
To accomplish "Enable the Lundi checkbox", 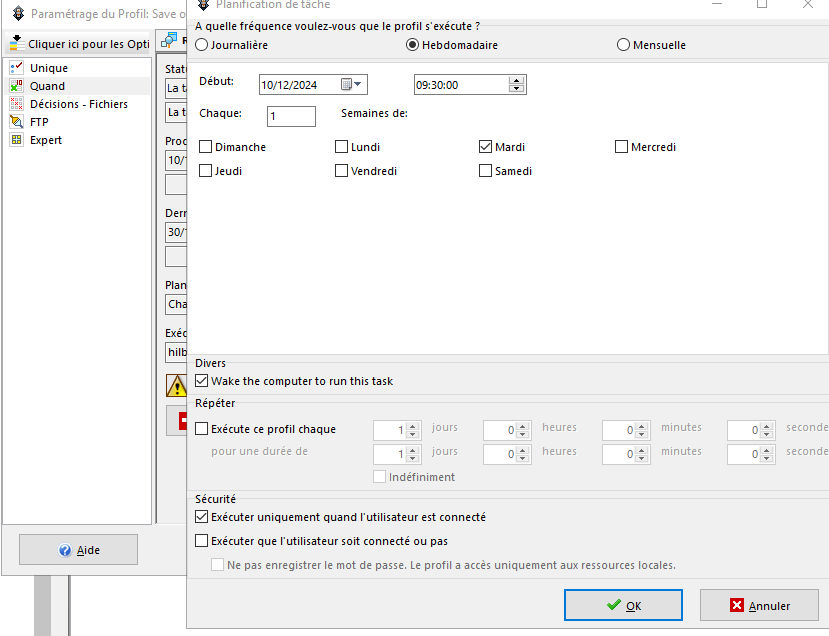I will click(x=342, y=147).
